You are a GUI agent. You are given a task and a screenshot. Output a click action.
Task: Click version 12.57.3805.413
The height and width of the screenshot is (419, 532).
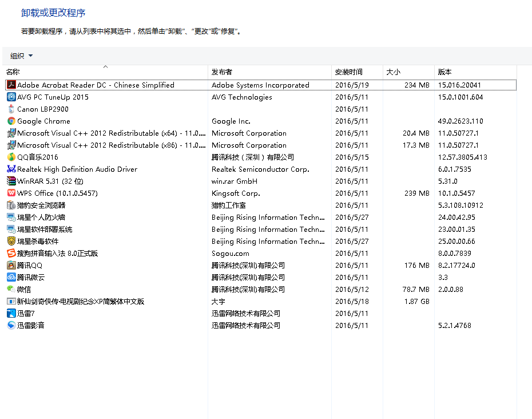[462, 157]
